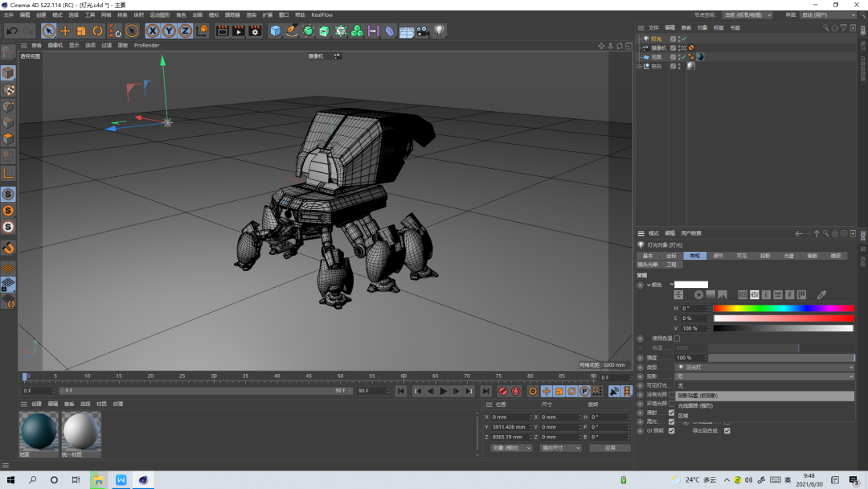Enable Autokeying button
Screen dimensions: 868x489
(x=515, y=392)
